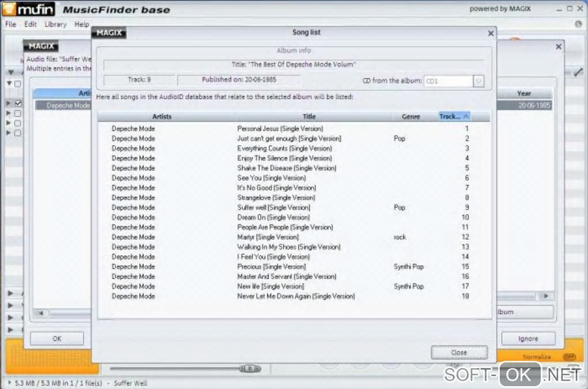Open the Edit menu
Screen dimensions: 588x389
click(x=31, y=24)
